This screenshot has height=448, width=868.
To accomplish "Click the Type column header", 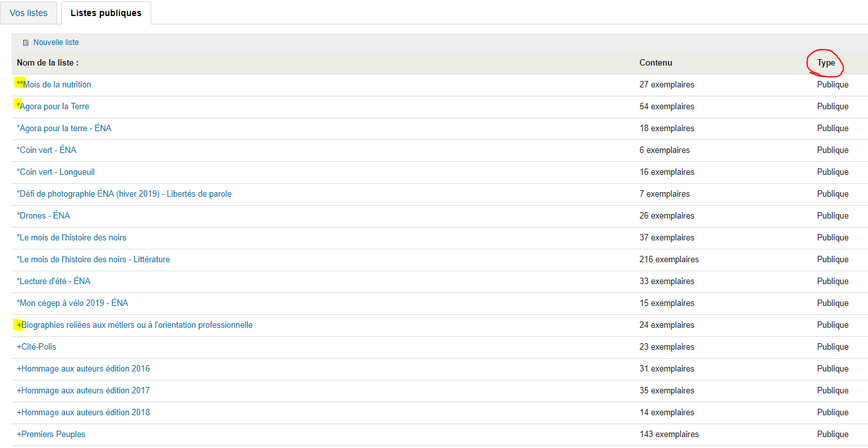I will [x=826, y=63].
